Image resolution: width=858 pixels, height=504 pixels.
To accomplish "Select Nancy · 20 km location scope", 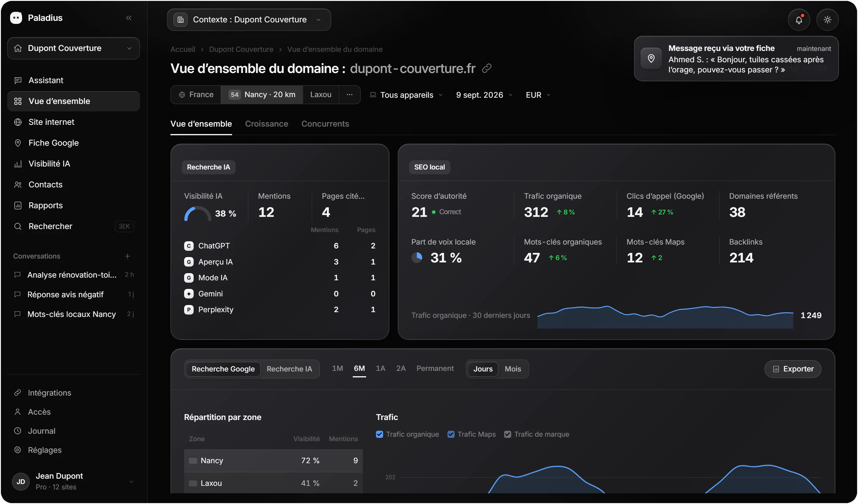I will [262, 95].
